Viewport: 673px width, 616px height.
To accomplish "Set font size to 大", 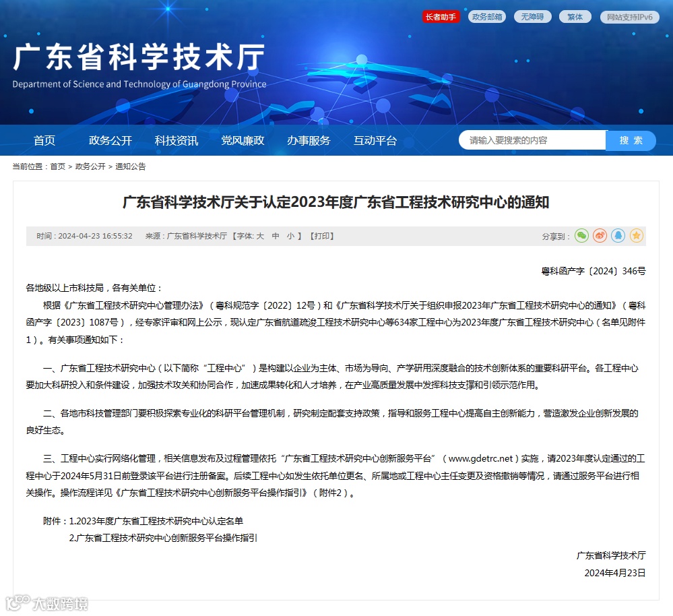I will [260, 236].
